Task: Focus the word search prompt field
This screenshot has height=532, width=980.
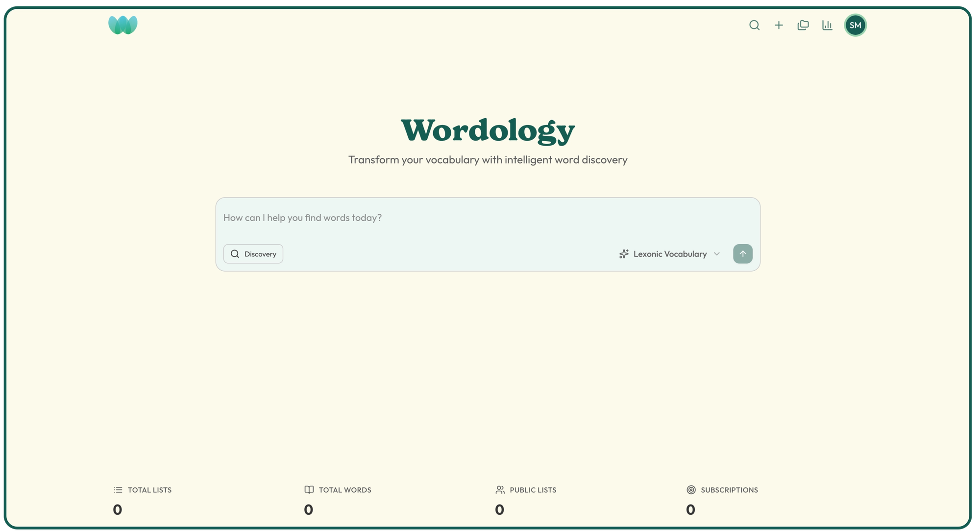Action: (487, 218)
